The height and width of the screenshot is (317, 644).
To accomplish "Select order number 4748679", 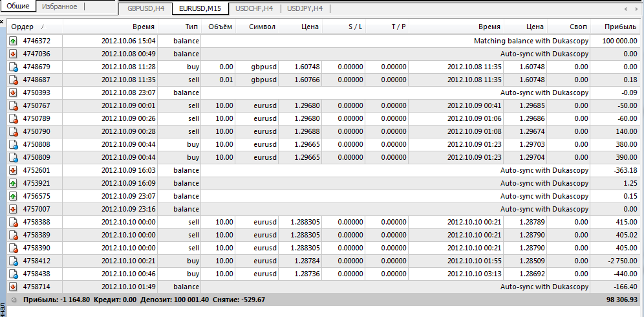I will (37, 67).
